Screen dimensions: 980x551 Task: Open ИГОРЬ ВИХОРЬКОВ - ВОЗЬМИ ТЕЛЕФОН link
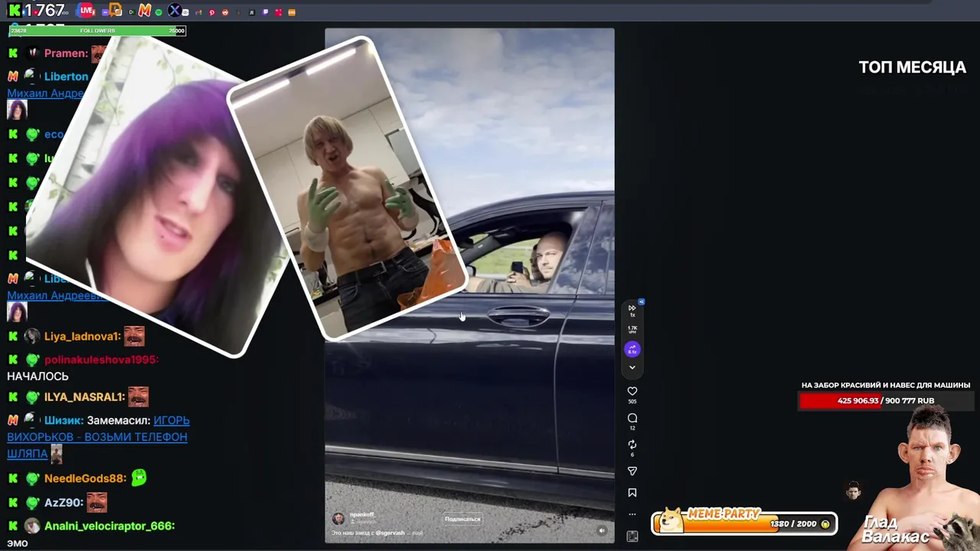[97, 436]
